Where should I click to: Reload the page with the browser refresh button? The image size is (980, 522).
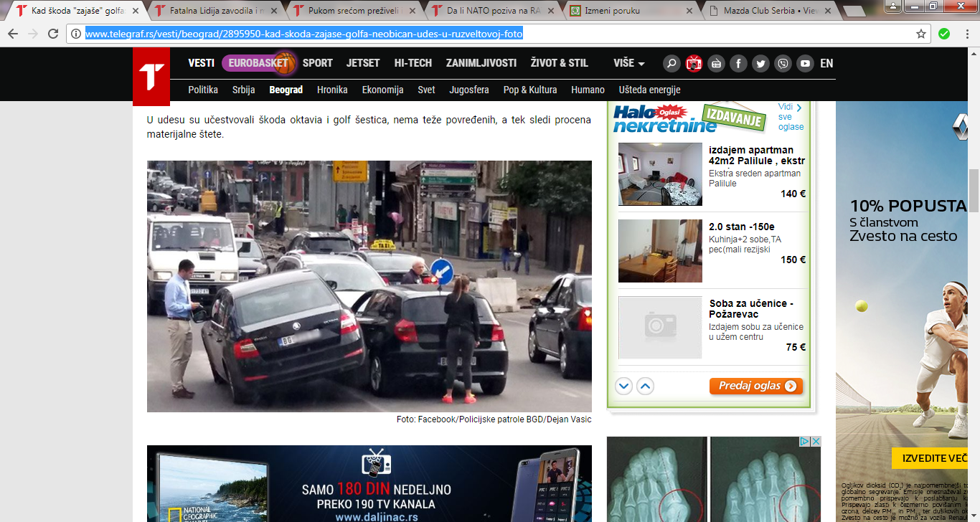(53, 34)
